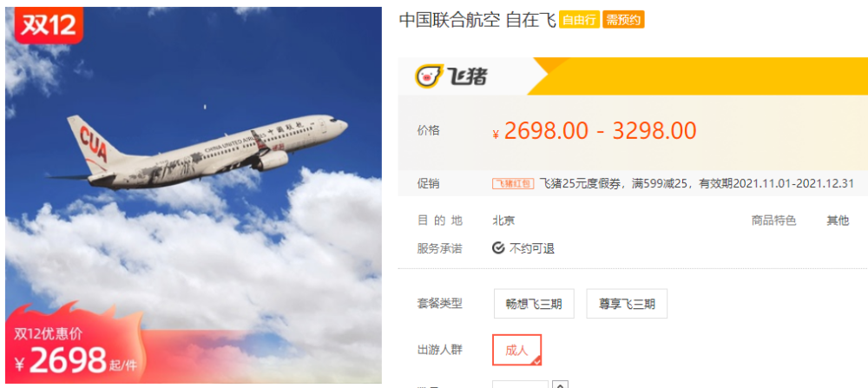The image size is (868, 388).
Task: Open the 中国联合航空 自在飞 product title
Action: click(477, 21)
